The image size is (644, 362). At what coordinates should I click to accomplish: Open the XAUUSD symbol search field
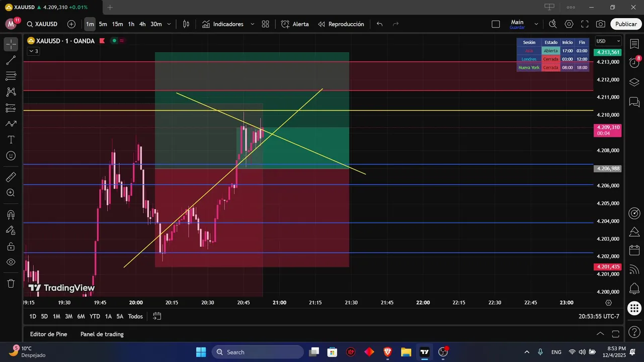[42, 24]
